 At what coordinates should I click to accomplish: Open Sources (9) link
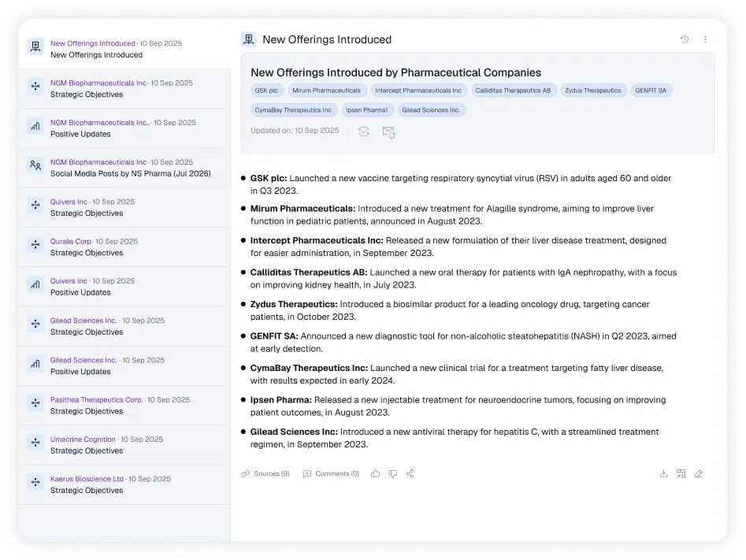265,473
